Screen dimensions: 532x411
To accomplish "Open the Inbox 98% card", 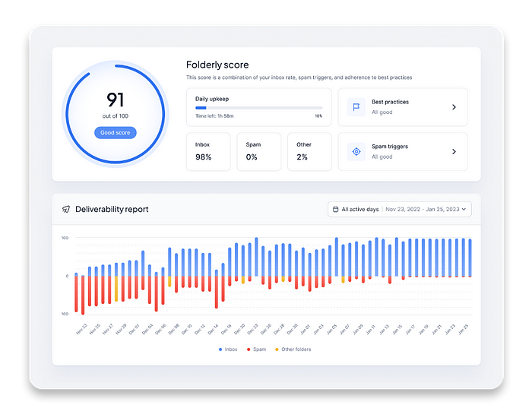I will click(x=208, y=152).
